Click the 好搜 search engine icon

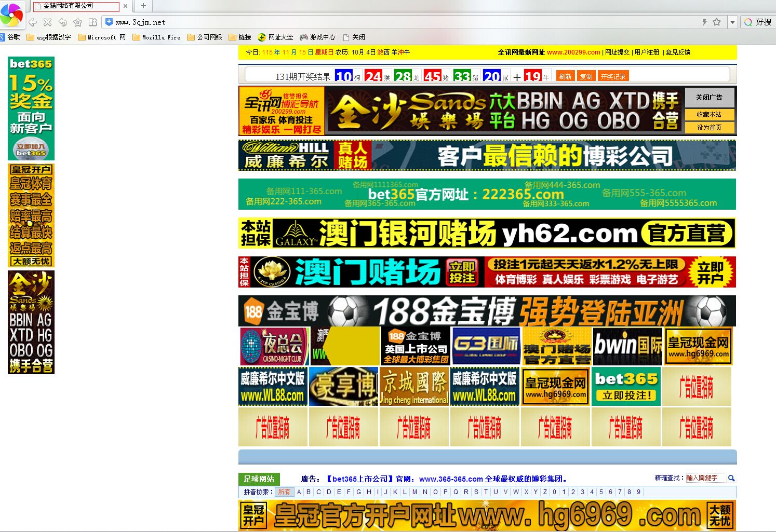pos(748,22)
